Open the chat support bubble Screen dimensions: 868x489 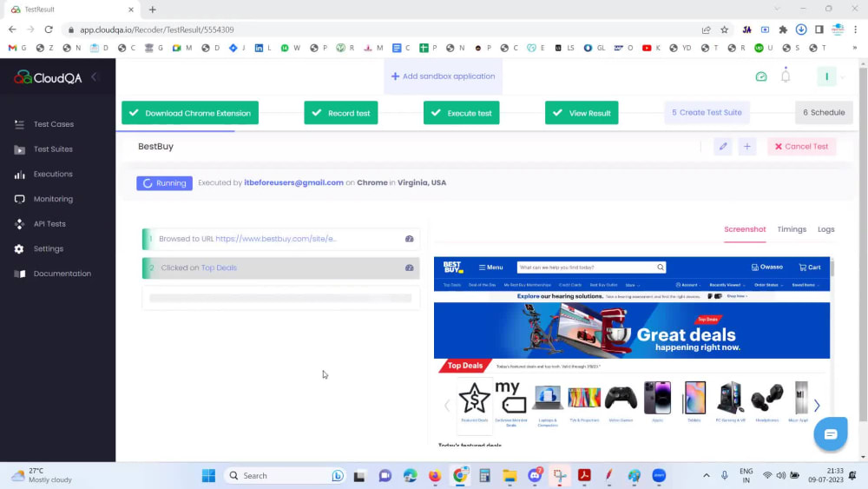(831, 434)
